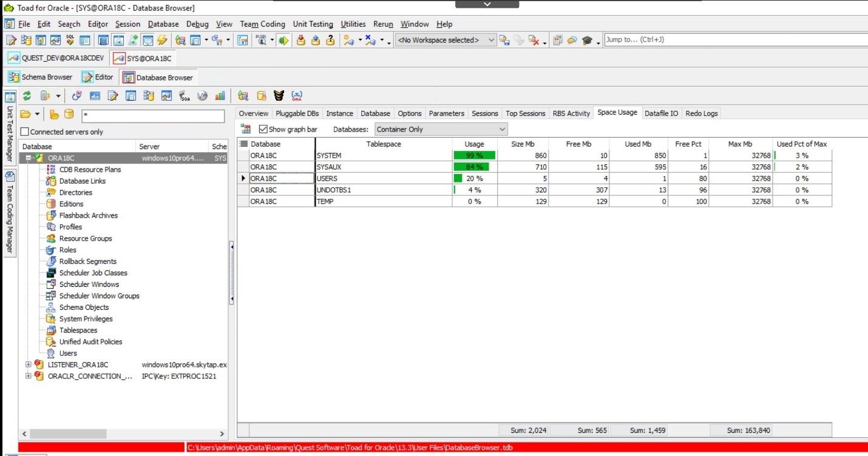
Task: Enable Connected servers only checkbox
Action: pos(25,132)
